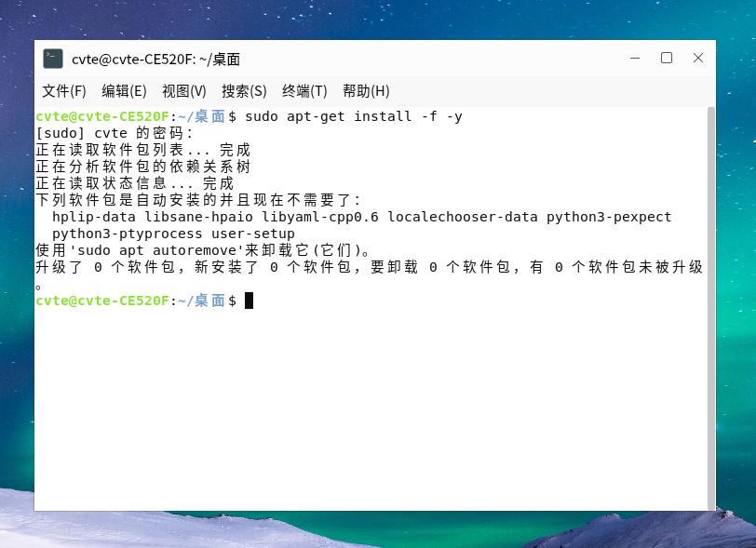This screenshot has width=756, height=548.
Task: Click the package name user-setup
Action: (253, 234)
